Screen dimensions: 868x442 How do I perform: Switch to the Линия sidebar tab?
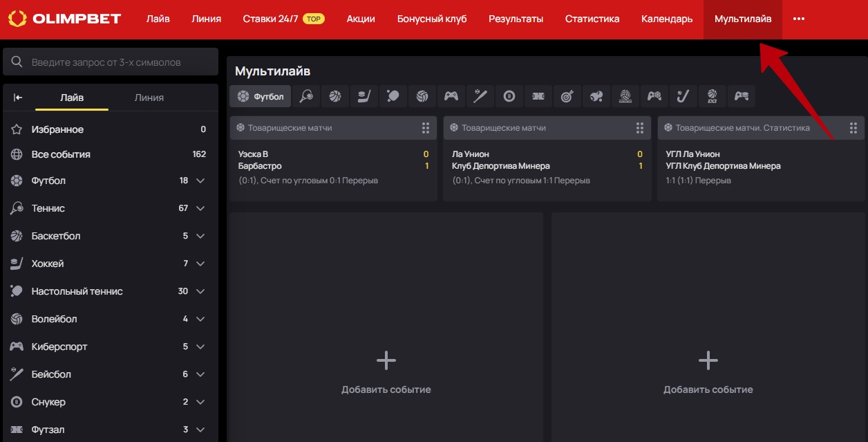[x=149, y=98]
